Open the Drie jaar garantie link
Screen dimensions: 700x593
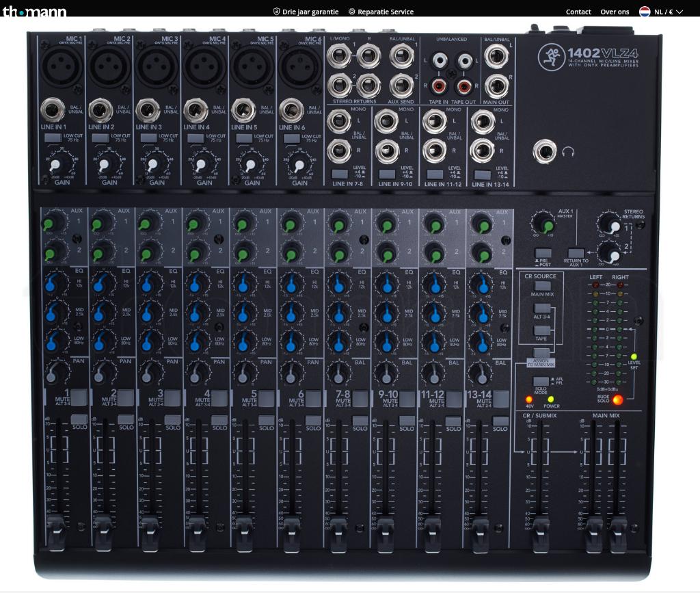[310, 12]
